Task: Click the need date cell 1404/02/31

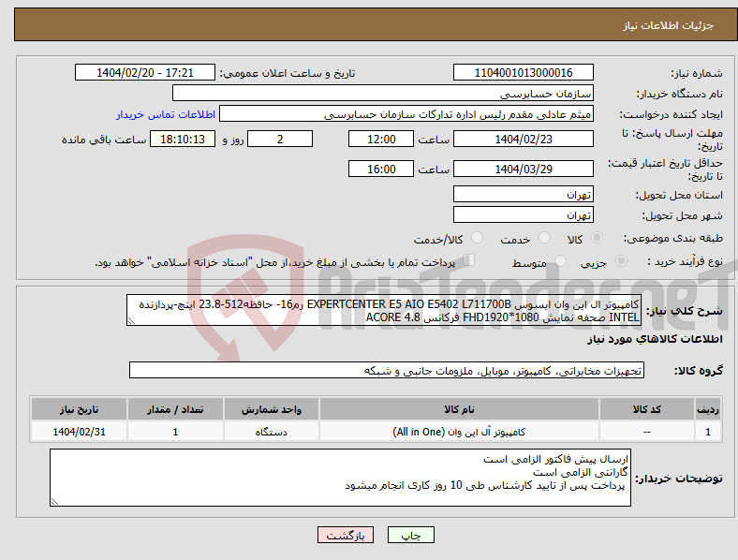Action: tap(79, 432)
